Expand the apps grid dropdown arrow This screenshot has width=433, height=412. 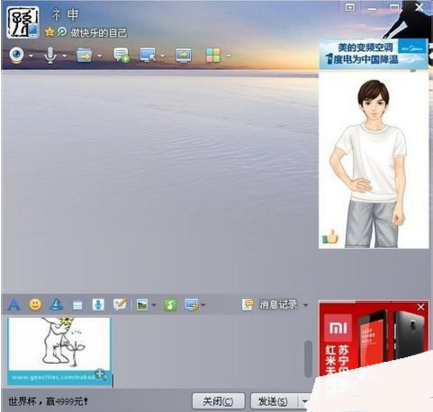point(228,56)
